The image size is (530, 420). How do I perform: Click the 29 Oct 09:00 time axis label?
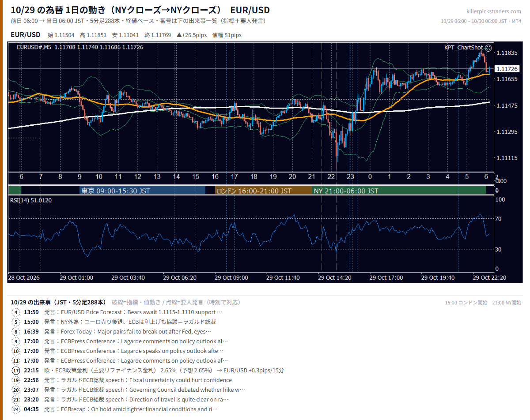pos(231,277)
